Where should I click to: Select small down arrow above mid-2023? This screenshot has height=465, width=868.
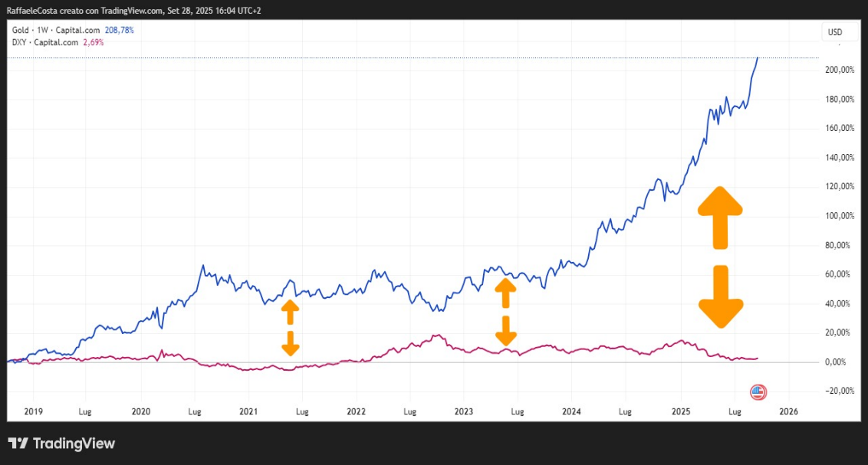[505, 331]
